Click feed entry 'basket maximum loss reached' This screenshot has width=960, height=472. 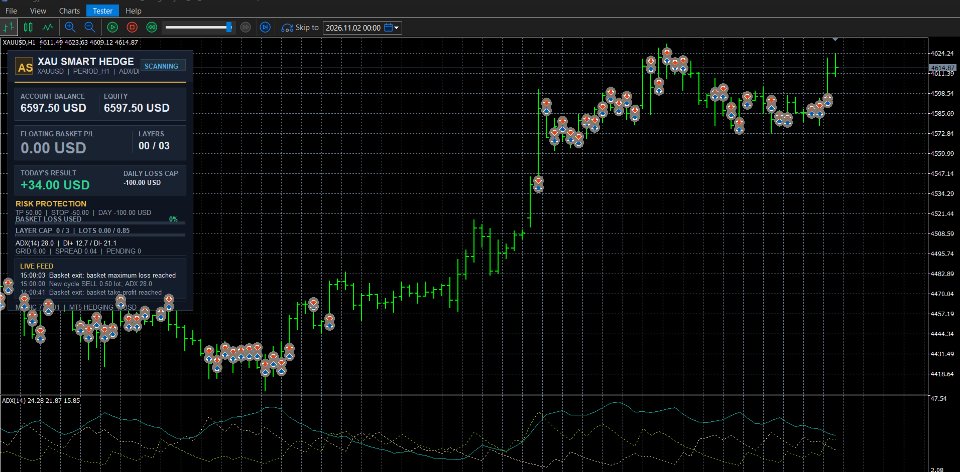(x=98, y=275)
